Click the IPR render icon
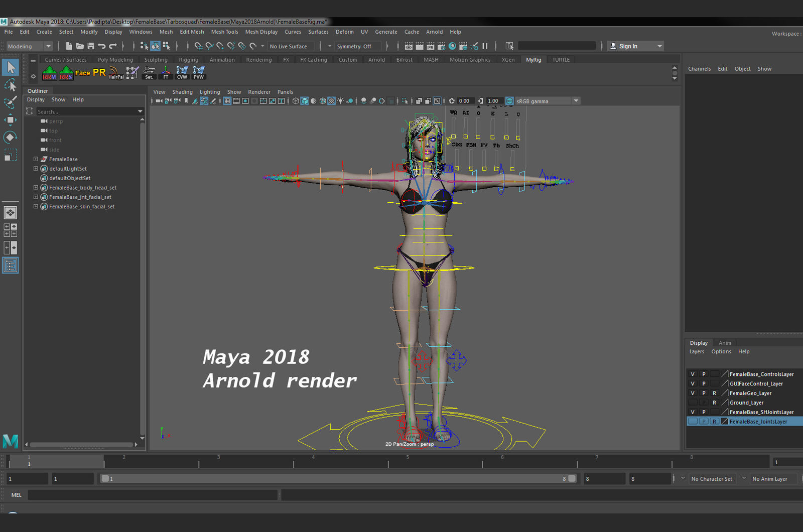This screenshot has width=803, height=532. click(x=431, y=46)
